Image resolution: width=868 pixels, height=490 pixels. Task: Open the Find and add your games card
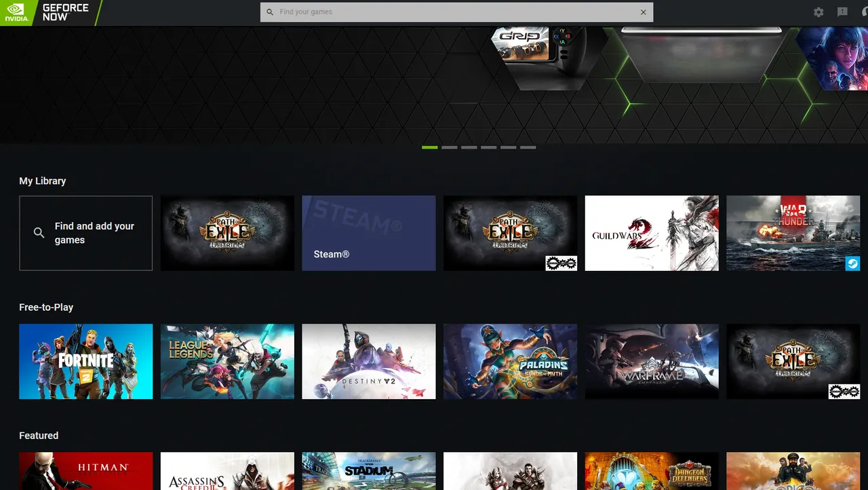(x=86, y=233)
